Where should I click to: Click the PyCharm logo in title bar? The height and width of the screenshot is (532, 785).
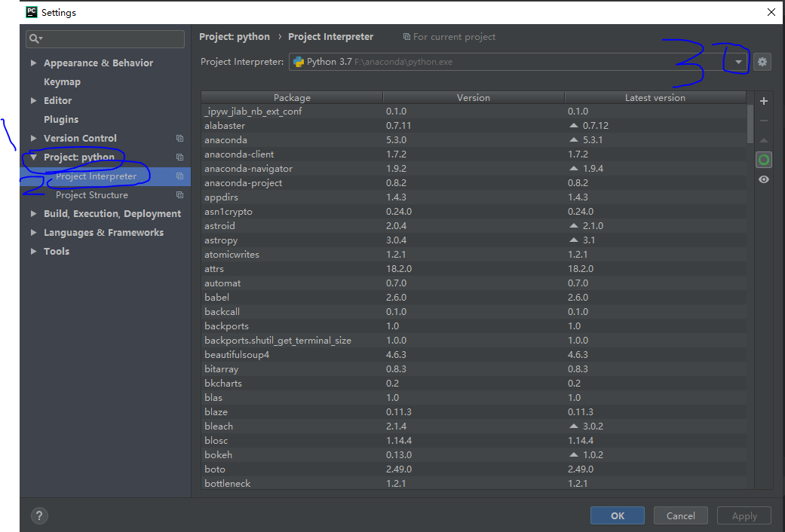coord(32,12)
